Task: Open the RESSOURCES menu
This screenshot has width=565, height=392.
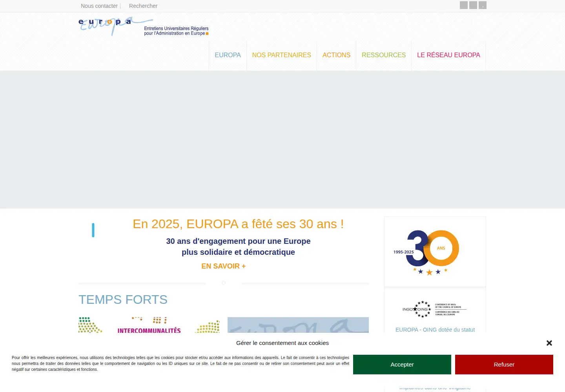Action: tap(384, 55)
